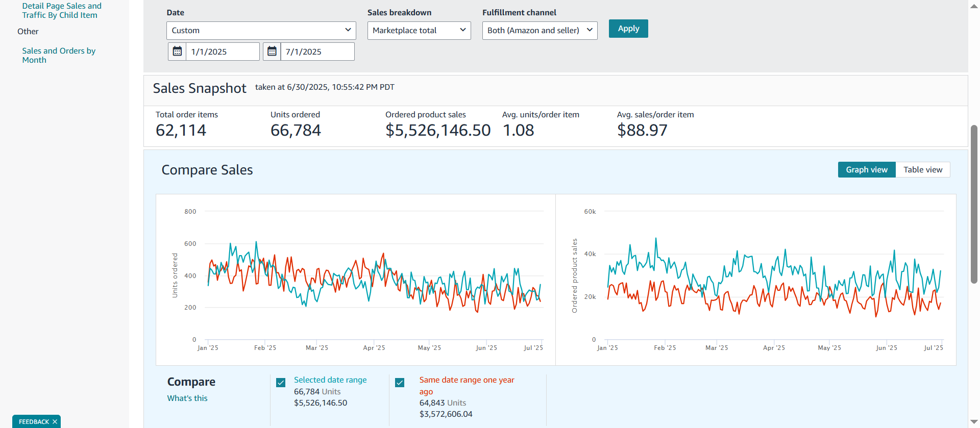Uncheck Selected date range checkbox
This screenshot has width=980, height=428.
pyautogui.click(x=281, y=383)
